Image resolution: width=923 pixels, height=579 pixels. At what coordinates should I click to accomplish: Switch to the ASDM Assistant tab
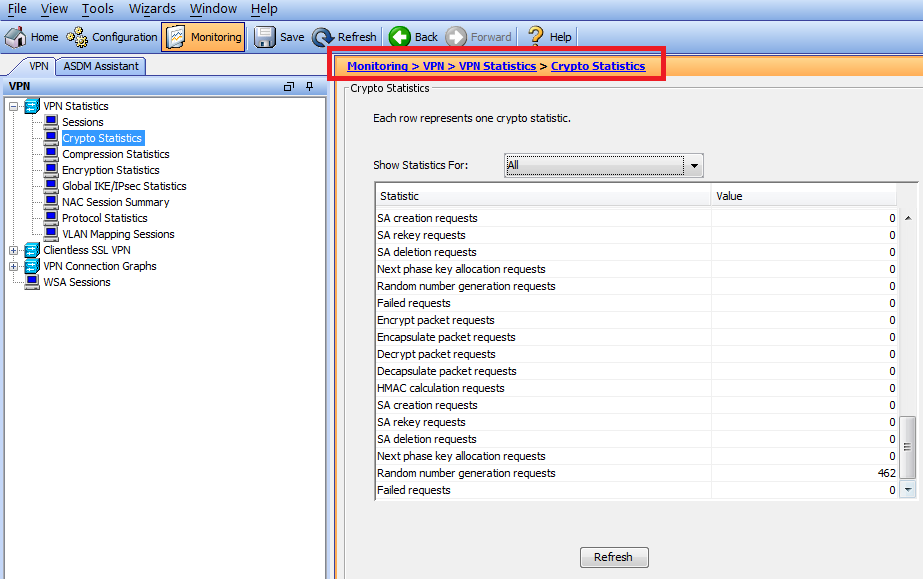click(x=101, y=66)
